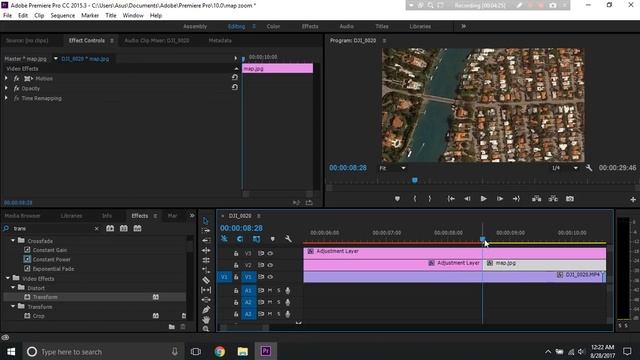Click the Program monitor playhead scrubber

(415, 180)
